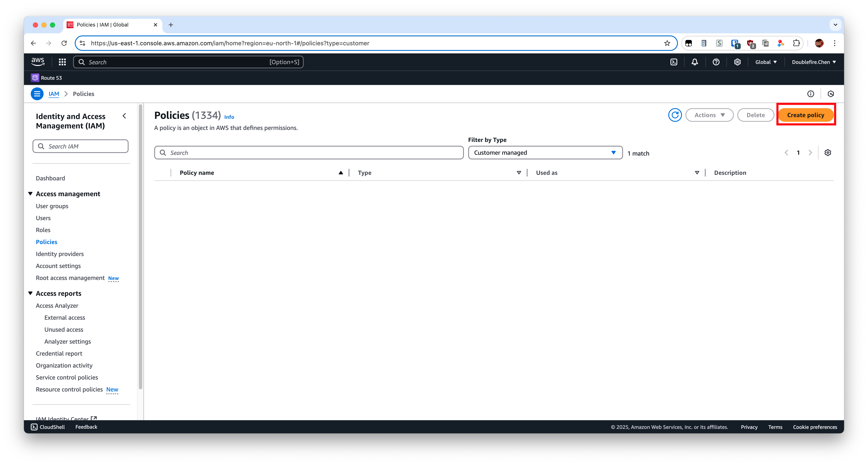Collapse the Access management section
This screenshot has height=465, width=868.
click(x=30, y=194)
